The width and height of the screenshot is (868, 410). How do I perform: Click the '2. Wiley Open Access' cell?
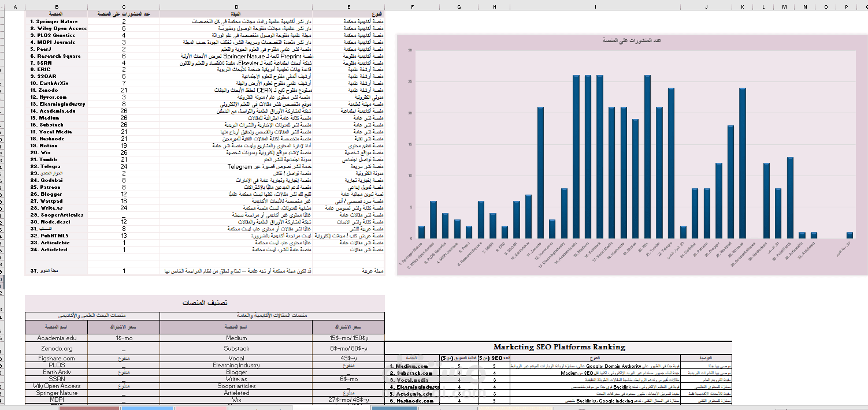click(56, 28)
